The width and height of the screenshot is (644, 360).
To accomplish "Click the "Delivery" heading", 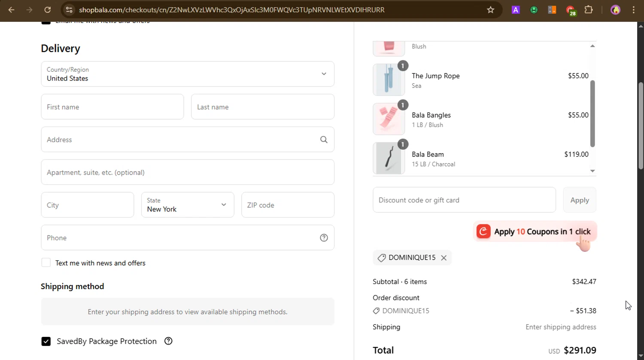I will point(61,48).
